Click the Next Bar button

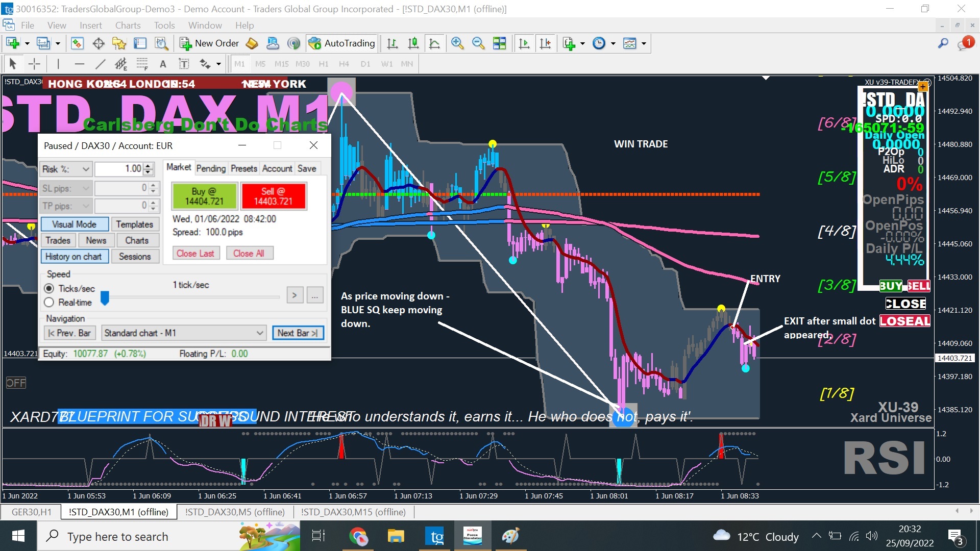pos(298,333)
